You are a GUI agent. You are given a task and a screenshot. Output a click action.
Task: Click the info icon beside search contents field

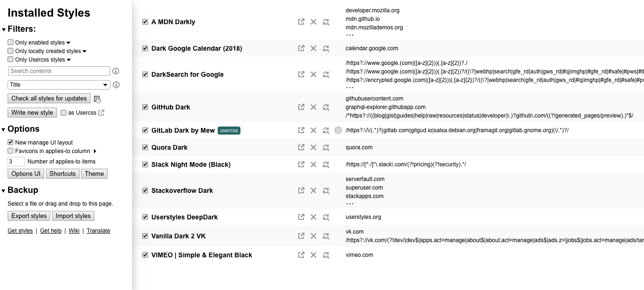click(116, 71)
